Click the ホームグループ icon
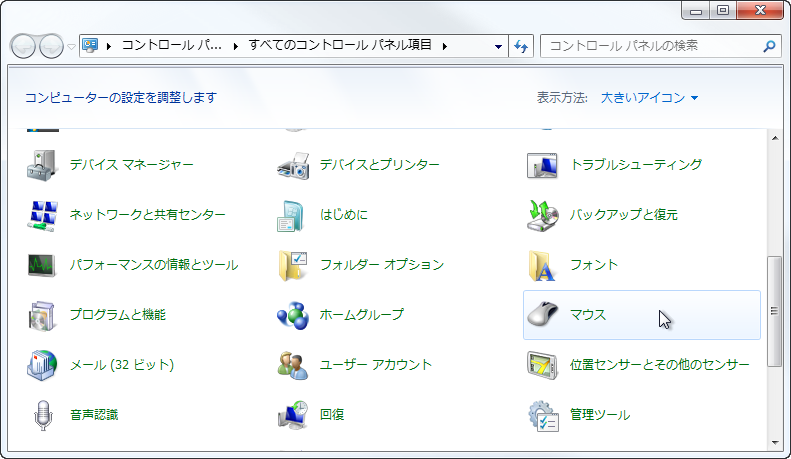791x459 pixels. click(293, 315)
